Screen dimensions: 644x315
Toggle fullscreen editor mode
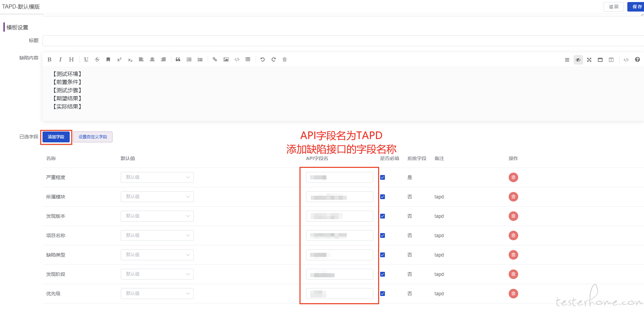[589, 60]
